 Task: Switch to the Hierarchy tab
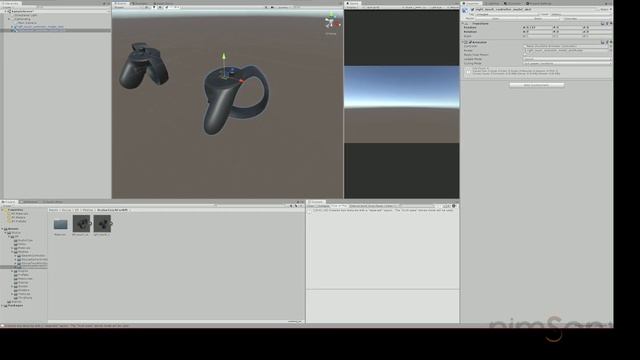(11, 3)
